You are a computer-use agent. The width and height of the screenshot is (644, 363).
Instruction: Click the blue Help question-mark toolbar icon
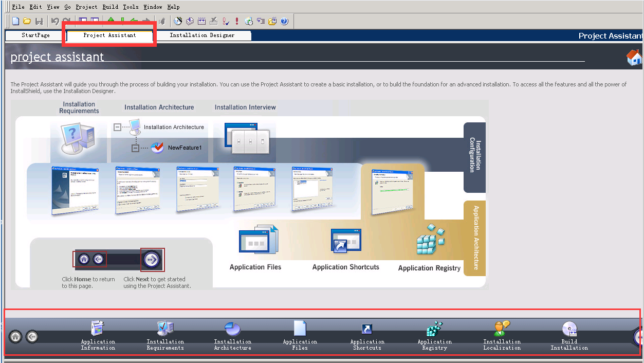pyautogui.click(x=284, y=21)
